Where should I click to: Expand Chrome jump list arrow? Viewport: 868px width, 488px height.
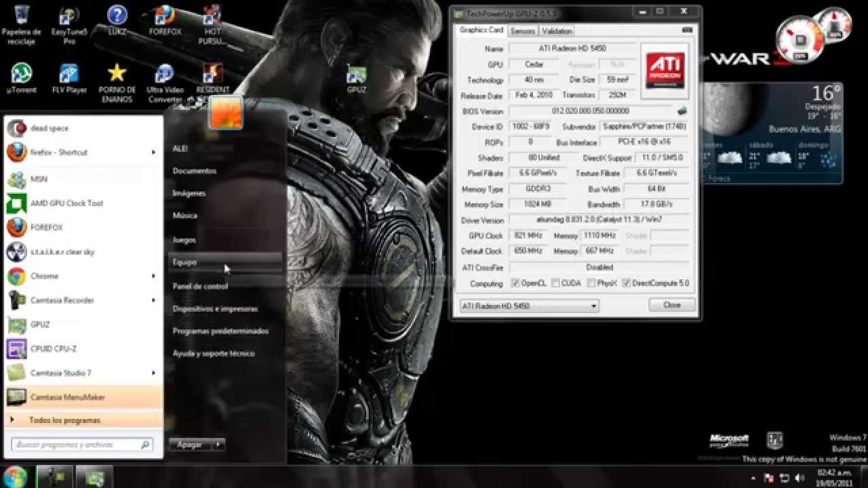[153, 277]
